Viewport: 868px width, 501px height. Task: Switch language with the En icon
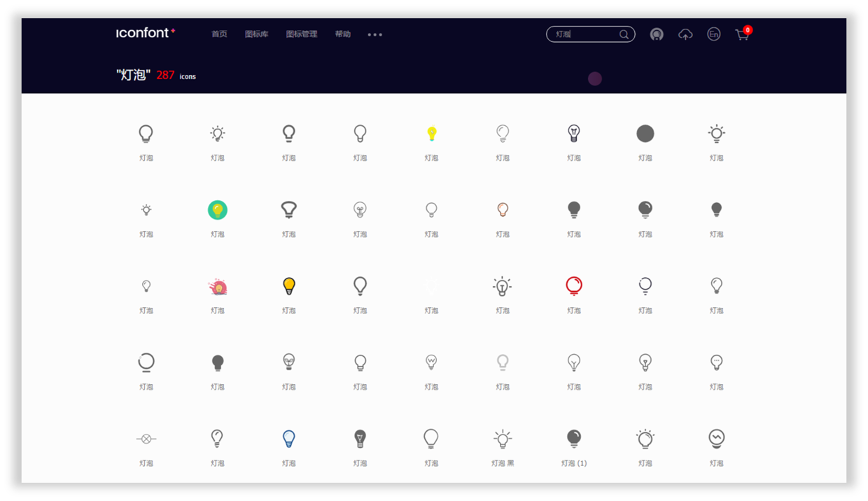(x=713, y=34)
